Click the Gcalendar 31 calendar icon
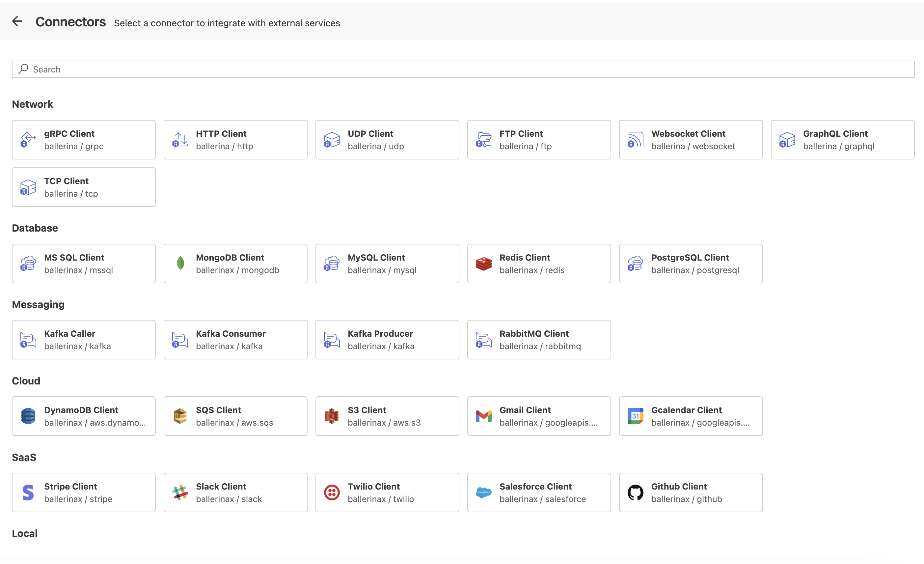The height and width of the screenshot is (564, 924). tap(635, 416)
